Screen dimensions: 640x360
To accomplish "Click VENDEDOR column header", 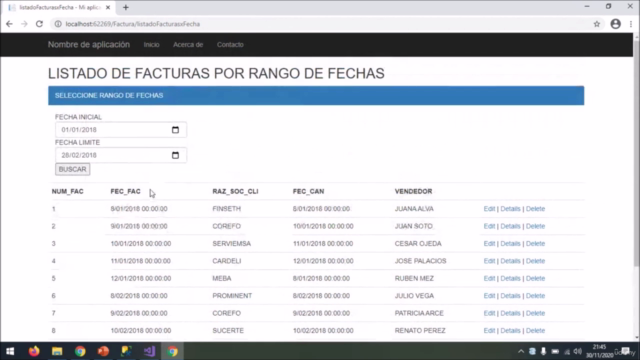I will 413,191.
